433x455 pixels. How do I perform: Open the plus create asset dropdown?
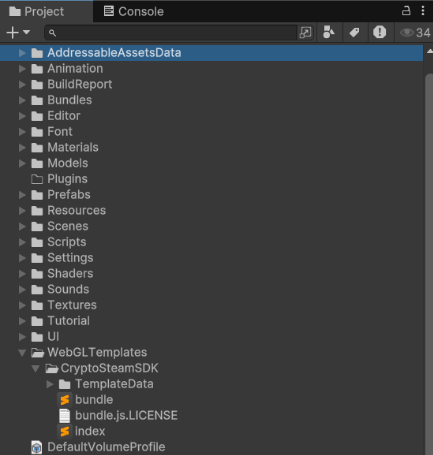18,32
